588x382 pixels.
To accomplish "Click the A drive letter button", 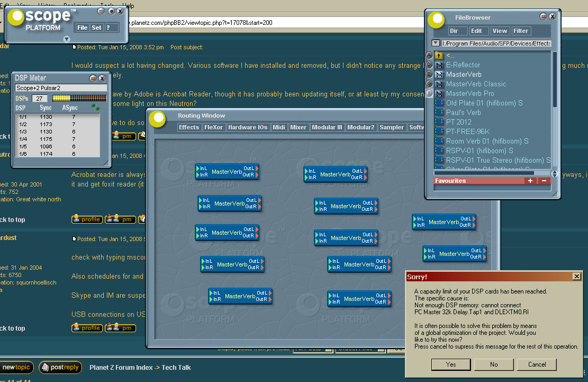I will pyautogui.click(x=429, y=55).
